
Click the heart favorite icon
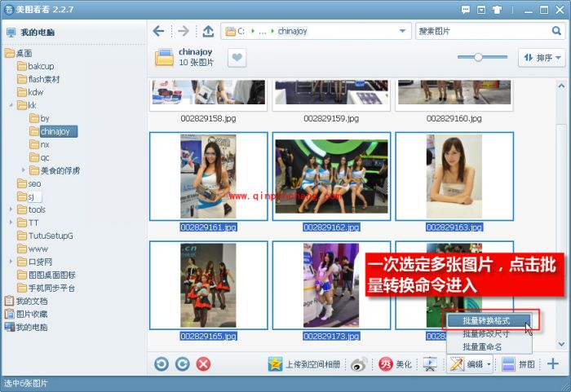click(x=237, y=58)
